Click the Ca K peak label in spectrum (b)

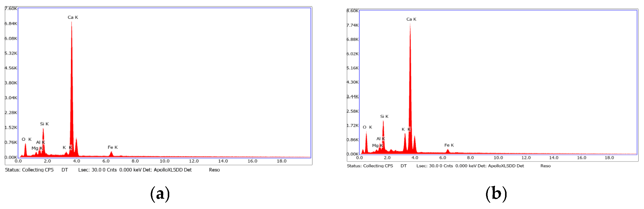[411, 19]
